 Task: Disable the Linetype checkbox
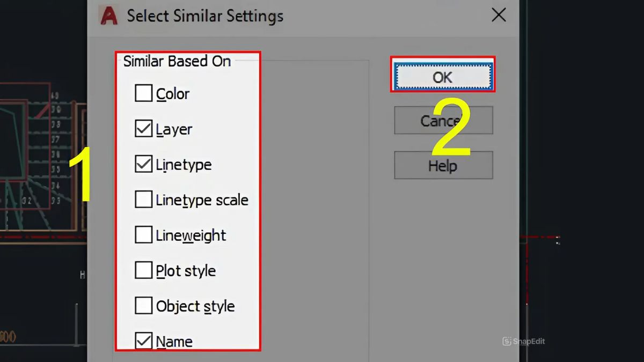[x=143, y=164]
